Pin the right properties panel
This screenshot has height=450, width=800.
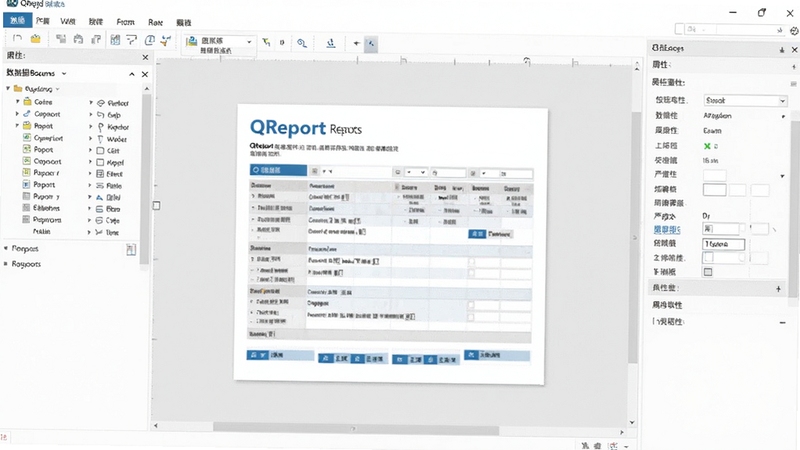782,49
